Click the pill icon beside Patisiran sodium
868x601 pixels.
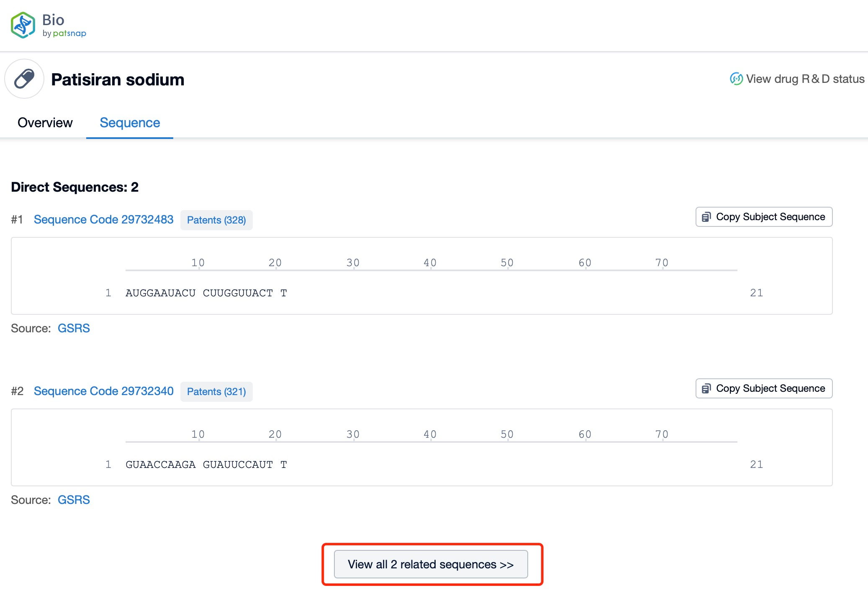point(24,79)
